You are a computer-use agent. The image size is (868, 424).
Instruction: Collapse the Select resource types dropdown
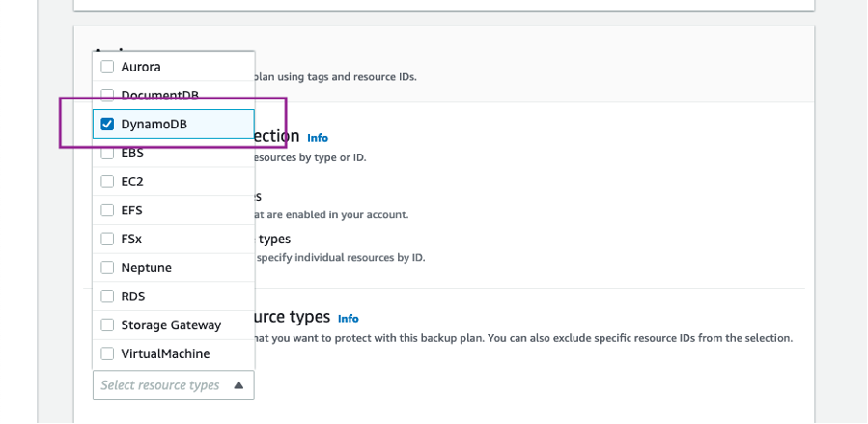173,385
